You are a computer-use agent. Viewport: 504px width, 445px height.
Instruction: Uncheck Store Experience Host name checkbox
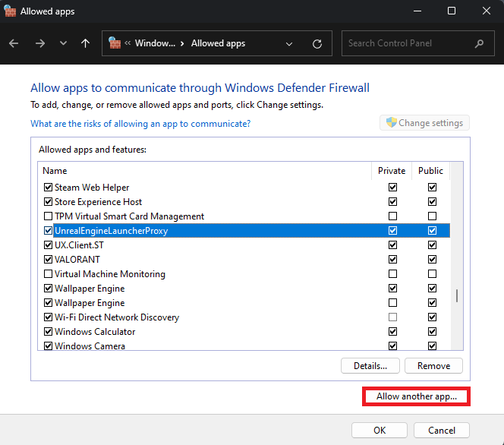point(48,201)
